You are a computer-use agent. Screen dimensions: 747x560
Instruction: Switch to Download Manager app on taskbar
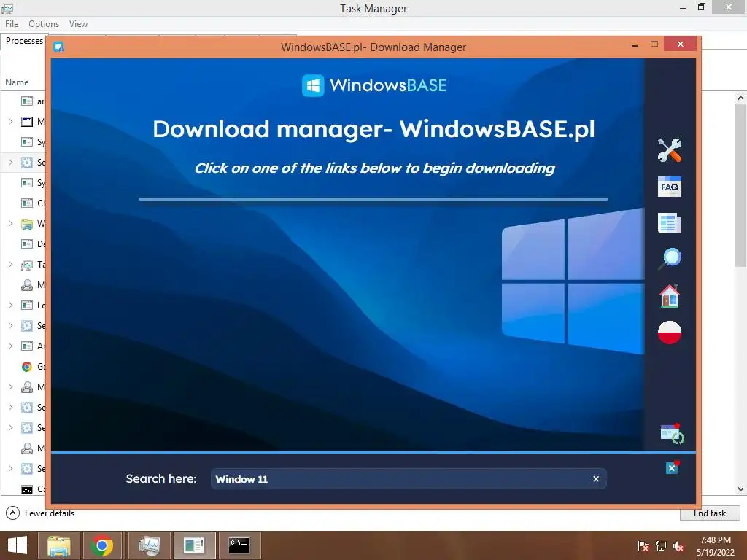pos(194,545)
